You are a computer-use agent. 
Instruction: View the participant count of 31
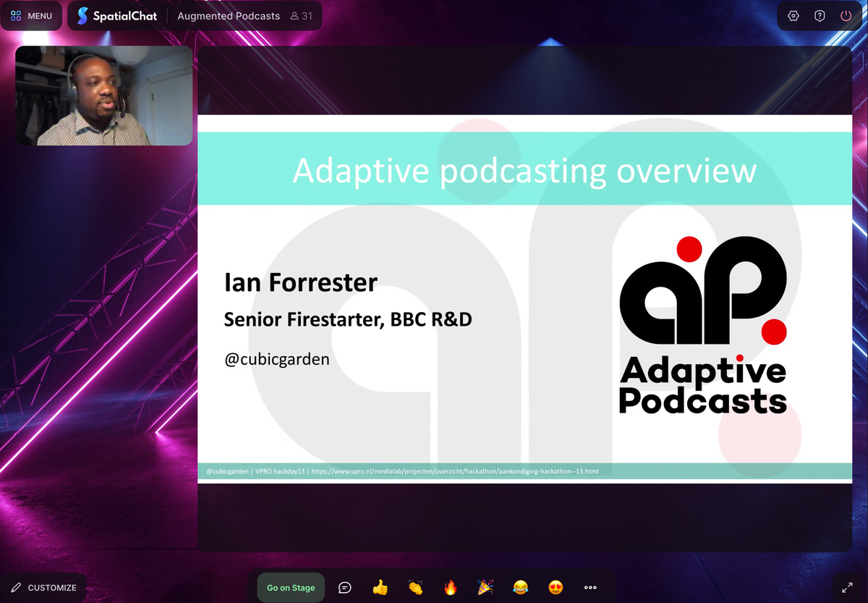[x=301, y=16]
